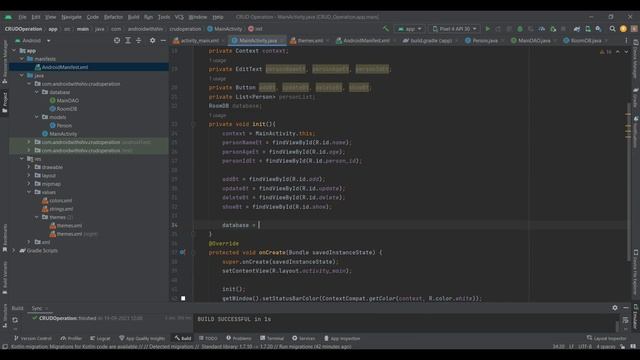Expand the layout folder
The image size is (640, 360).
point(29,176)
